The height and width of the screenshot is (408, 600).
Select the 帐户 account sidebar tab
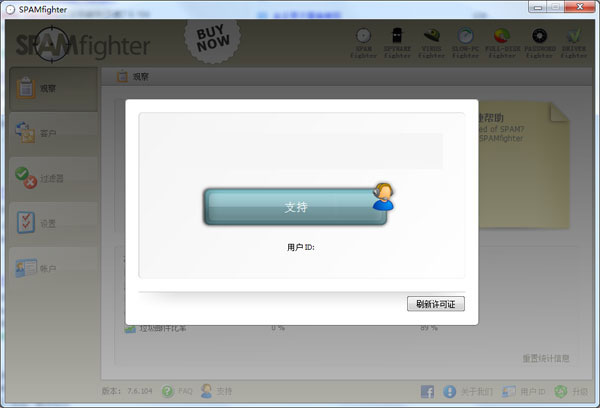[54, 268]
